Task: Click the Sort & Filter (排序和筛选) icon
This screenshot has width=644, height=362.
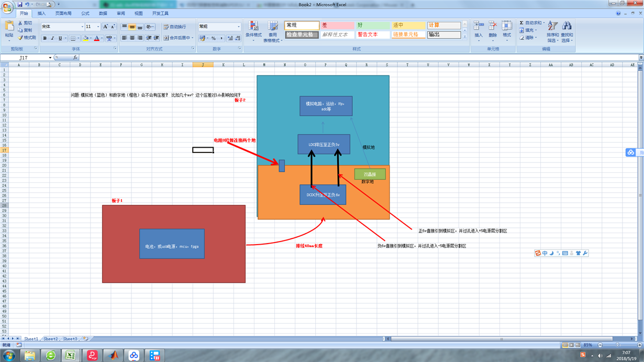Action: [x=552, y=26]
